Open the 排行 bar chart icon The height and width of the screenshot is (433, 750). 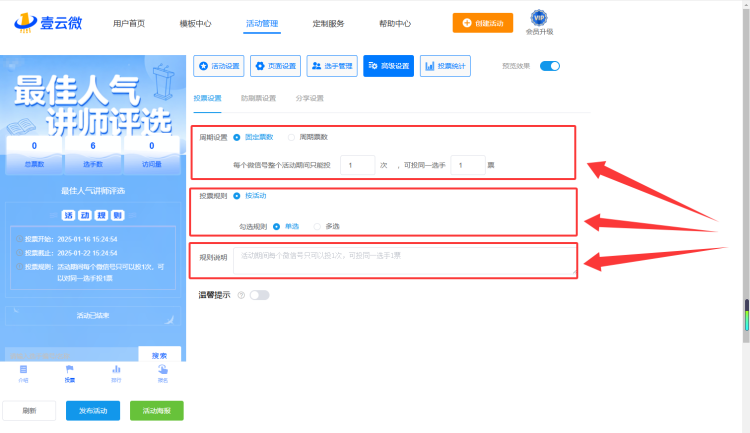coord(116,369)
